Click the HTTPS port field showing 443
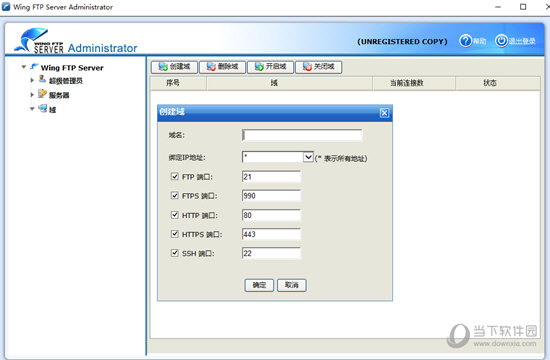This screenshot has height=360, width=550. 271,234
